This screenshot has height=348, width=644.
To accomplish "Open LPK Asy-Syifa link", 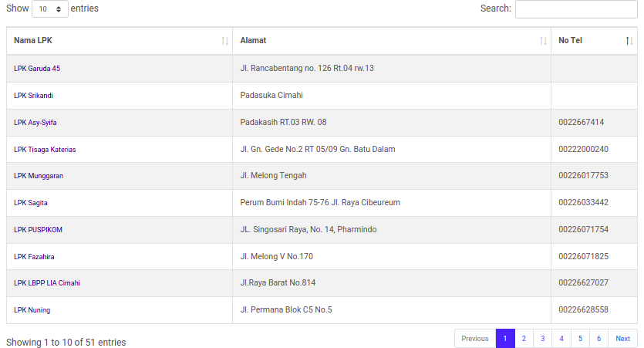I will 35,123.
